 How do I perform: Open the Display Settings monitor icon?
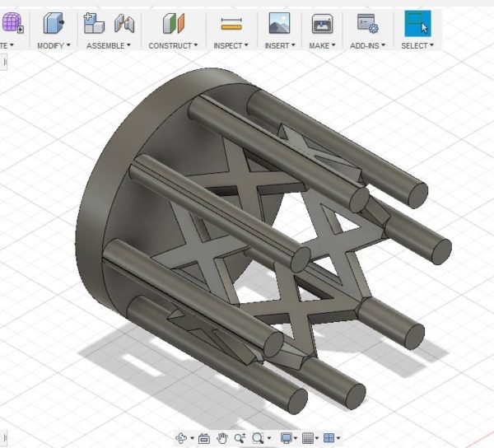[x=287, y=438]
